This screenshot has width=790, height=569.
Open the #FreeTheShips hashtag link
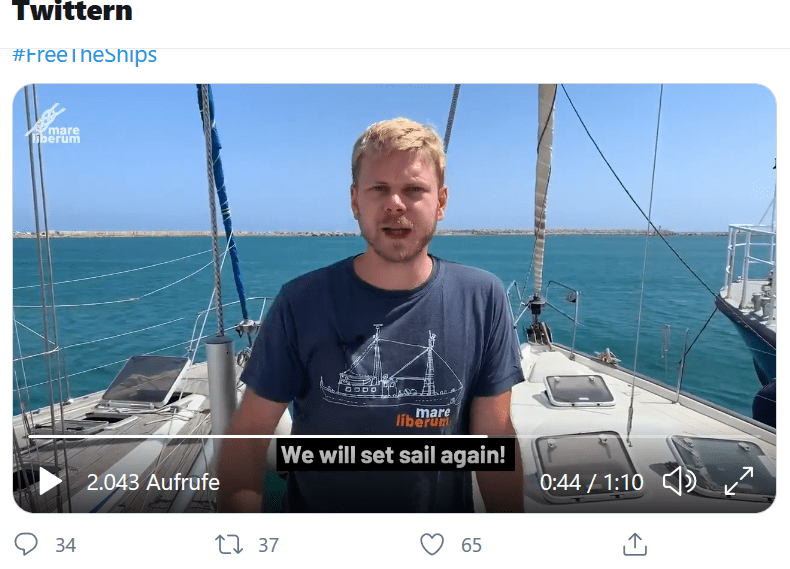pos(85,55)
